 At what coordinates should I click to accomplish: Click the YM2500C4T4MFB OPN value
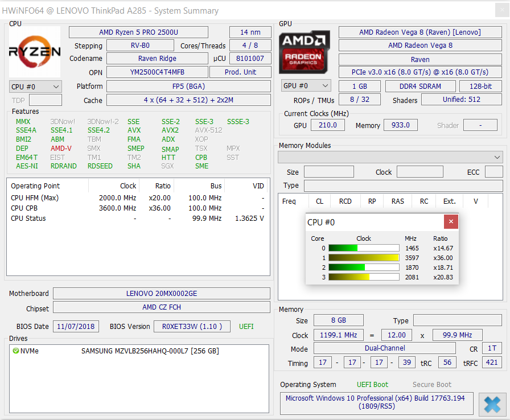click(x=157, y=72)
